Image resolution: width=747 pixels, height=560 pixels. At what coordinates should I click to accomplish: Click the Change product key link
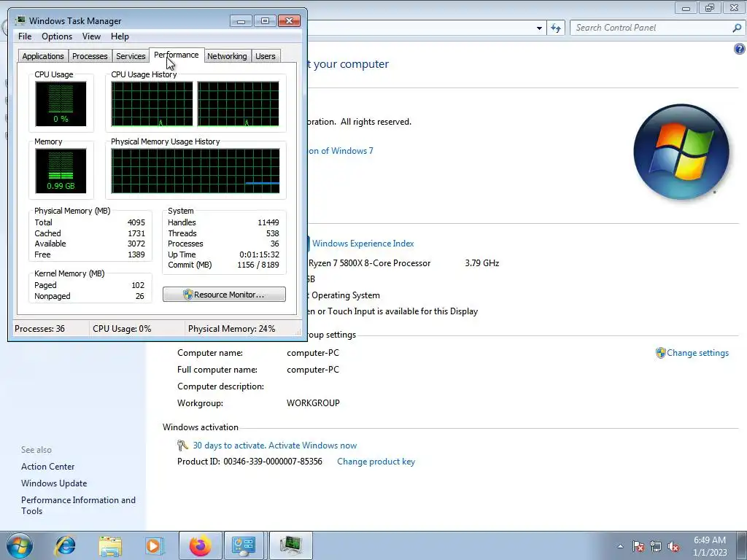click(376, 462)
